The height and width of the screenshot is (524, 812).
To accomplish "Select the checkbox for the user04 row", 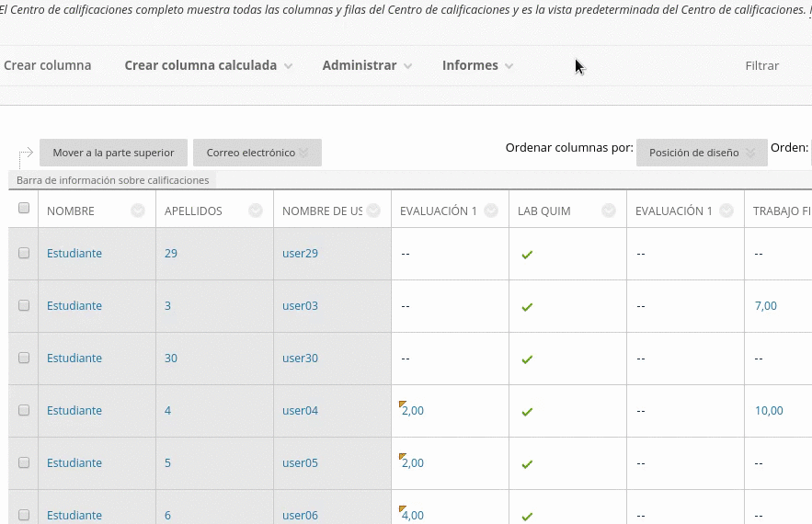I will pyautogui.click(x=24, y=410).
